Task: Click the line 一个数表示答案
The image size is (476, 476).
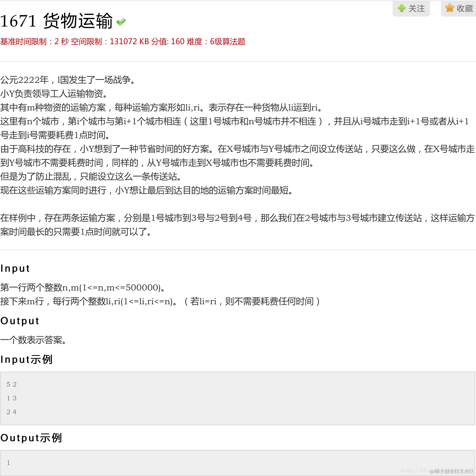Action: pyautogui.click(x=34, y=340)
